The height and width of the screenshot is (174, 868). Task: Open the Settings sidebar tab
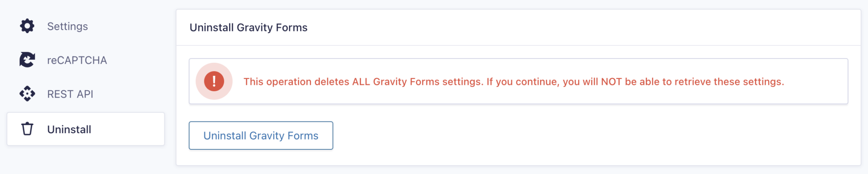[67, 26]
